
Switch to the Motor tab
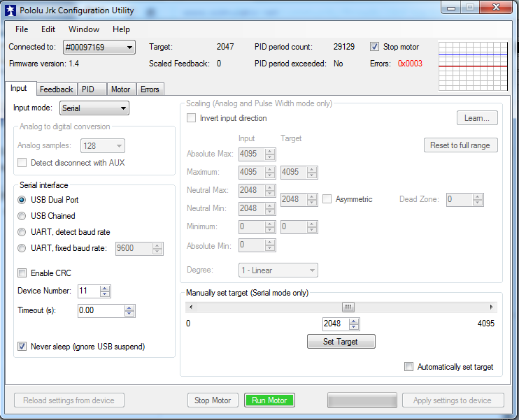(121, 89)
